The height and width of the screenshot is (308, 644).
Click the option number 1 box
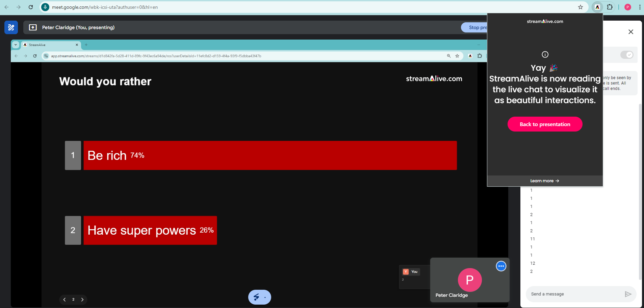(x=73, y=156)
